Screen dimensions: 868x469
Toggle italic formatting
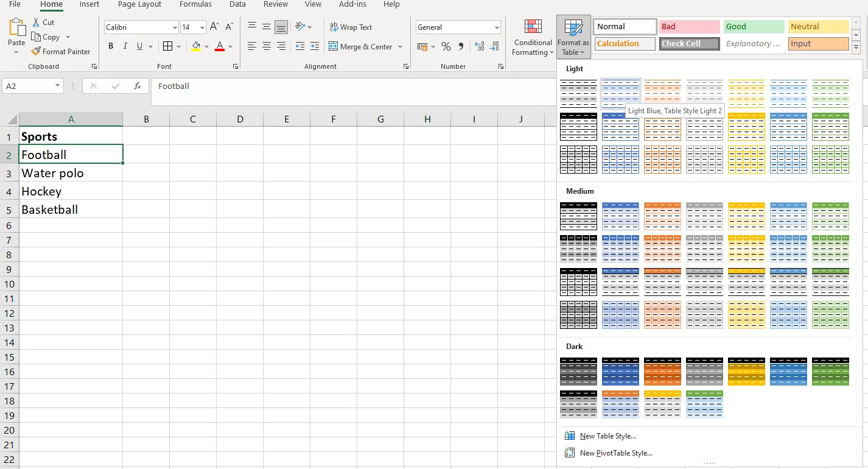tap(125, 46)
